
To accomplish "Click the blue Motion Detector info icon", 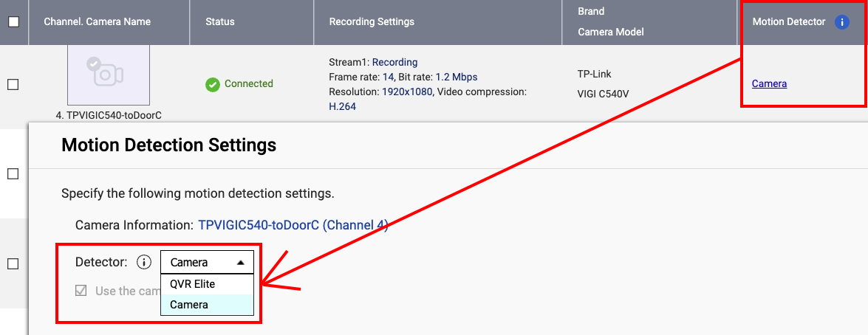I will [x=841, y=22].
